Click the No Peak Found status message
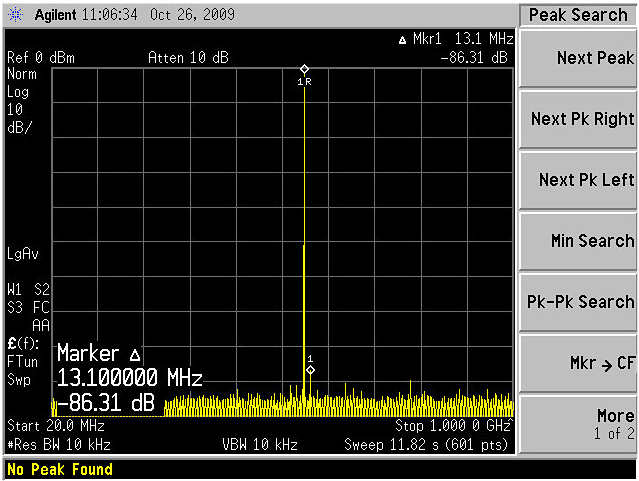This screenshot has height=481, width=639. pos(60,469)
